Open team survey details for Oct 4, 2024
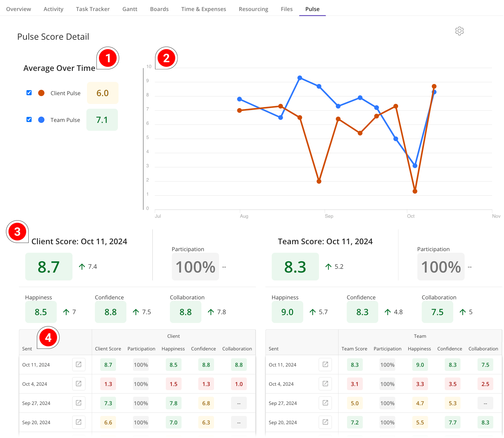The image size is (504, 438). [x=325, y=384]
